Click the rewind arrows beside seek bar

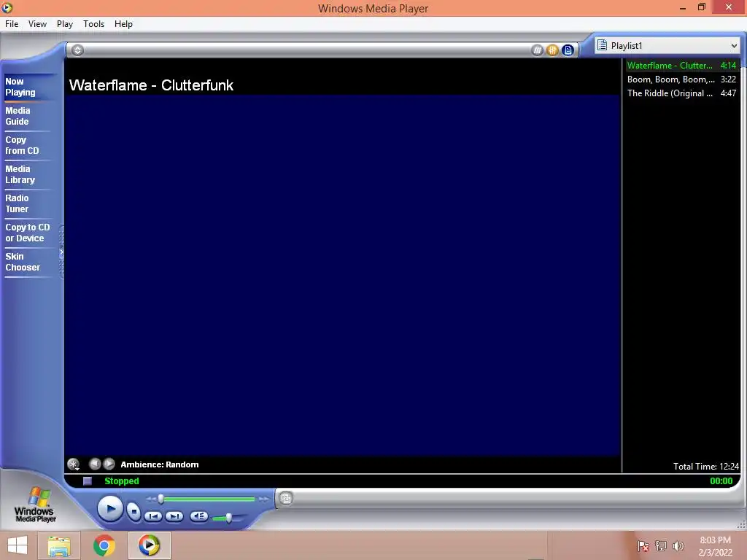click(150, 499)
